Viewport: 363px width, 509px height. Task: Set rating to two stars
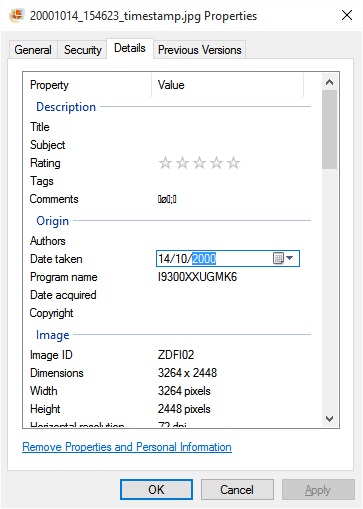182,163
